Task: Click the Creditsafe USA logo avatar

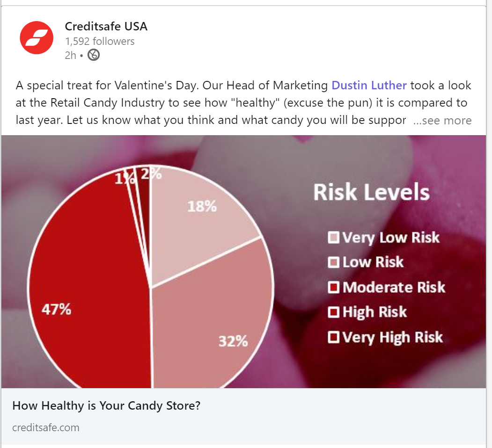Action: coord(37,37)
